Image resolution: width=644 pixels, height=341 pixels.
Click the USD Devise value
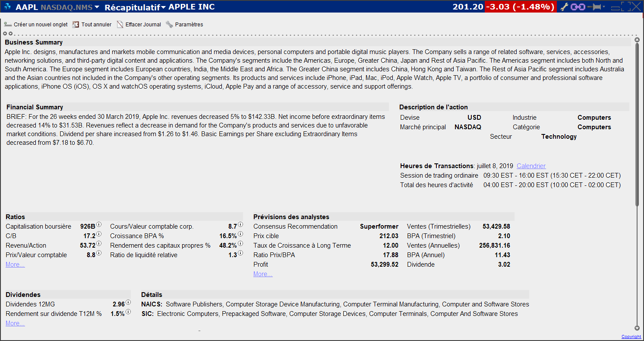474,118
